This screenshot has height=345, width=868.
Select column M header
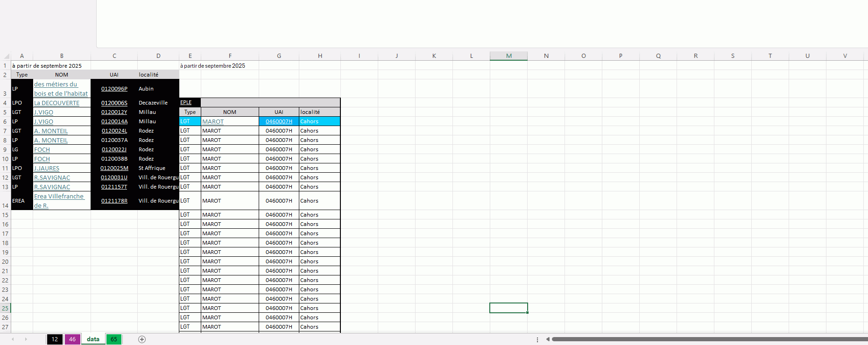coord(508,56)
